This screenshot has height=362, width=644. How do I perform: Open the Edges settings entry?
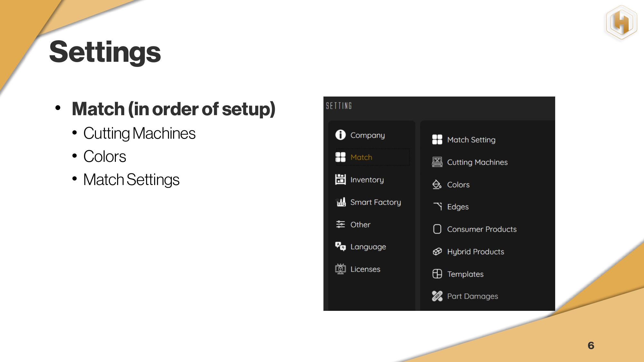click(x=458, y=207)
